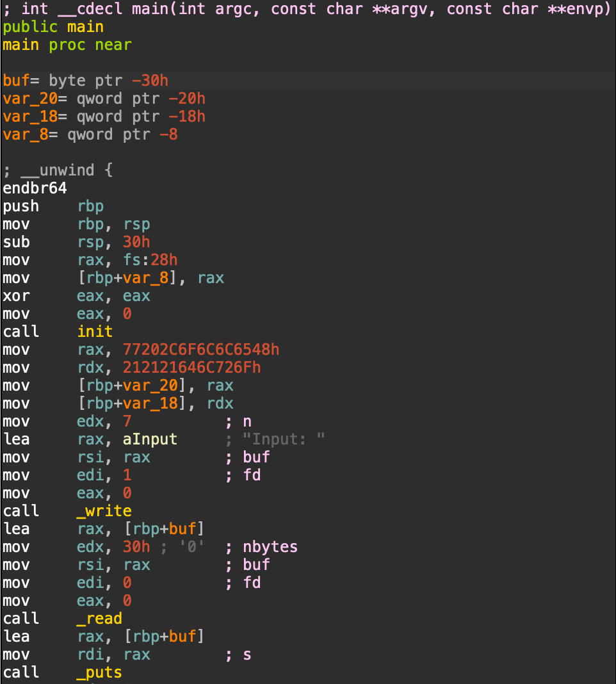Select the '[rbp+var_20], rax' store
This screenshot has width=616, height=684.
click(156, 385)
